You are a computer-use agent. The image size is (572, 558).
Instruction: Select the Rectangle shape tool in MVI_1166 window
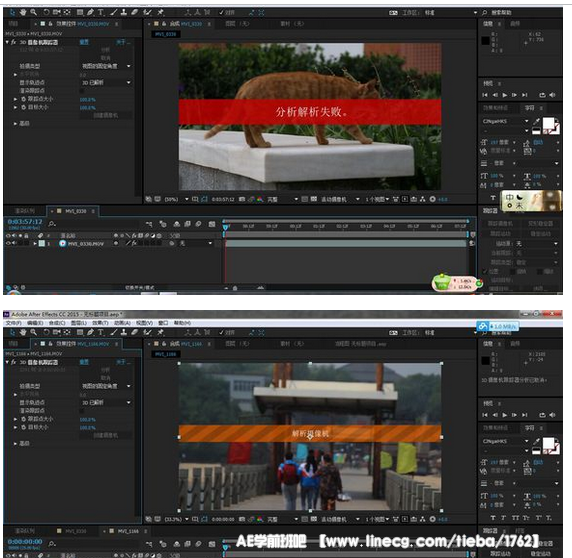[x=80, y=332]
